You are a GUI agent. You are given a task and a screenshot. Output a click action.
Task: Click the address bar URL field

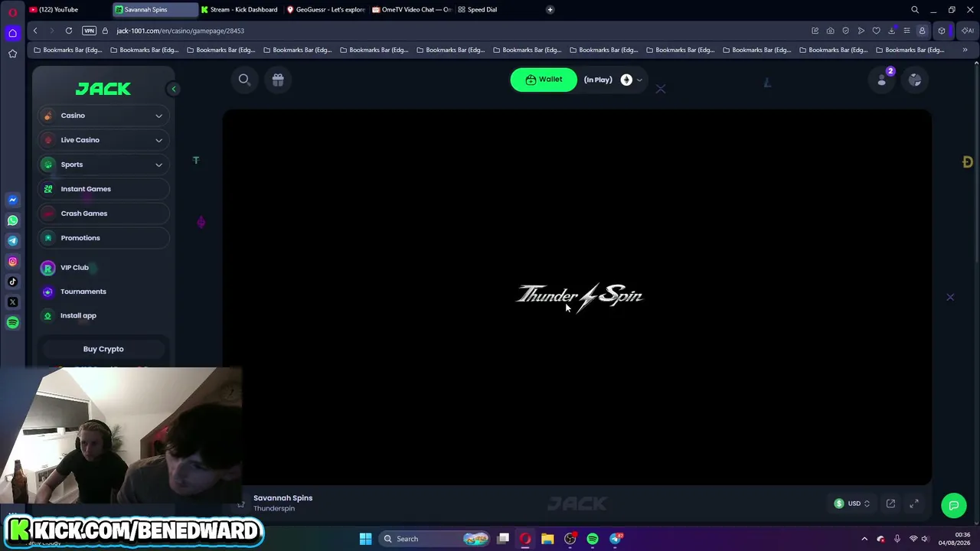459,31
